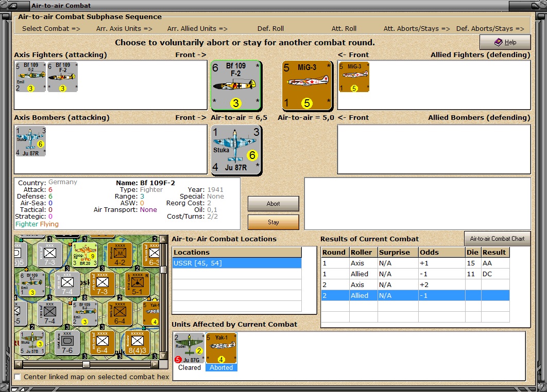Image resolution: width=547 pixels, height=392 pixels.
Task: Open the Air-to-air Combat Chart
Action: pyautogui.click(x=497, y=239)
